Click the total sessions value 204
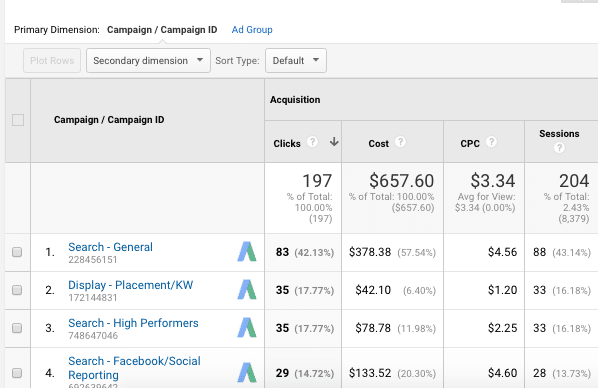The height and width of the screenshot is (388, 598). click(x=574, y=181)
